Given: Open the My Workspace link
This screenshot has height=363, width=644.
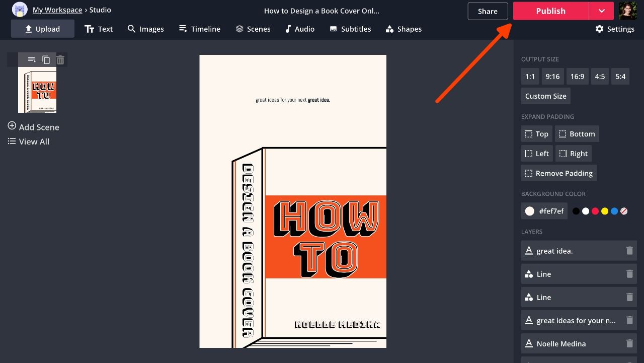Looking at the screenshot, I should pyautogui.click(x=57, y=10).
